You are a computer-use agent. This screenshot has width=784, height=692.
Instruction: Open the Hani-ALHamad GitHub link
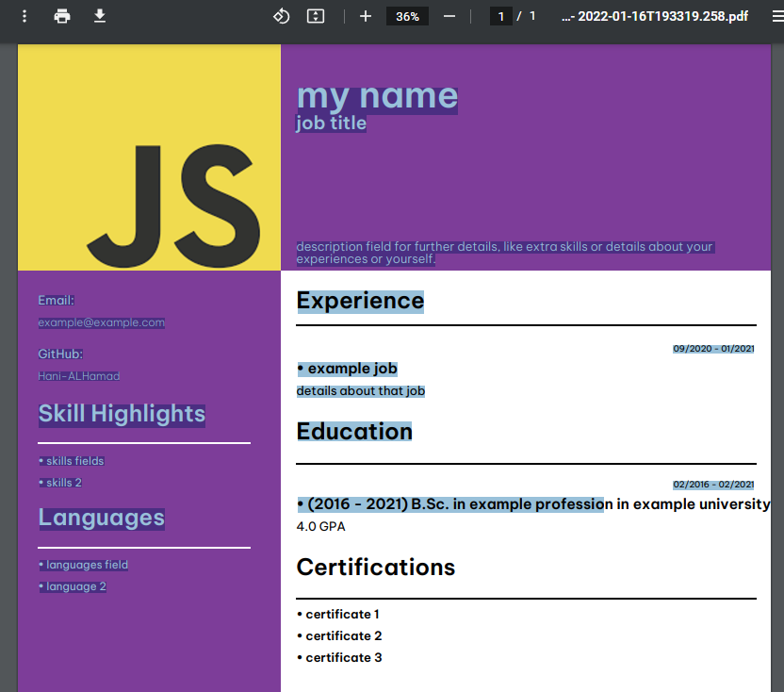pos(79,376)
